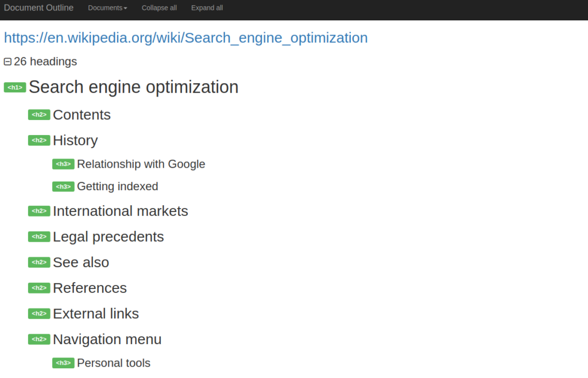Click the h3 badge beside Personal tools
This screenshot has width=588, height=378.
pyautogui.click(x=63, y=363)
